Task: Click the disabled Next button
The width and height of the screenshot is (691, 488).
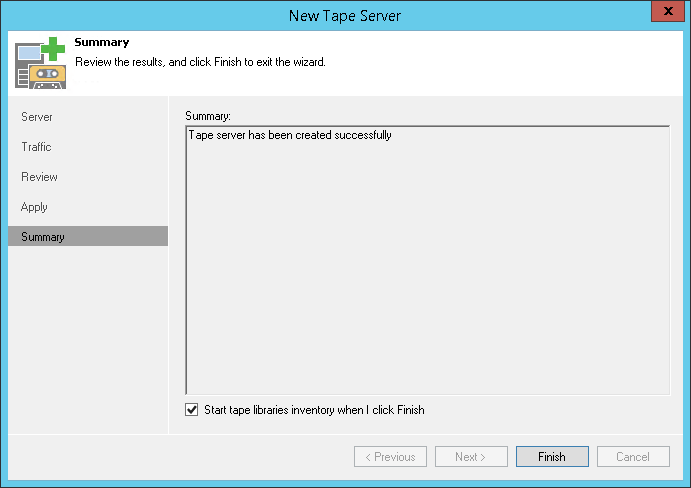Action: [x=471, y=457]
